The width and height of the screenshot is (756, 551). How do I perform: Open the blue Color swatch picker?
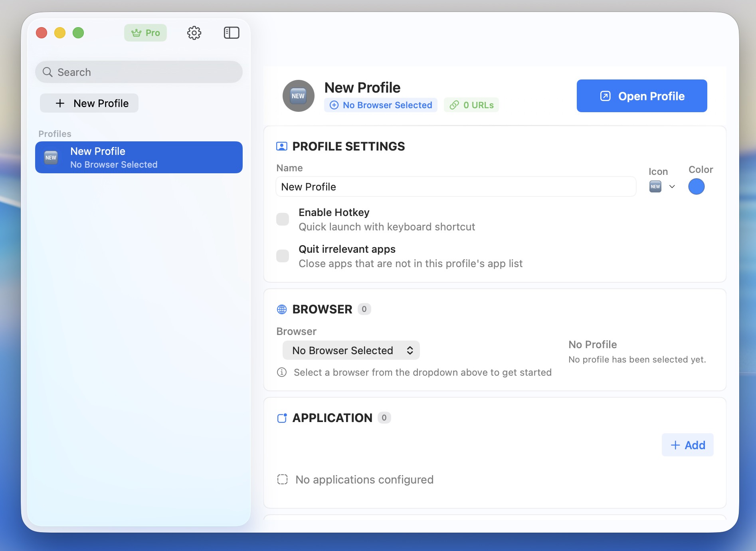pos(696,186)
